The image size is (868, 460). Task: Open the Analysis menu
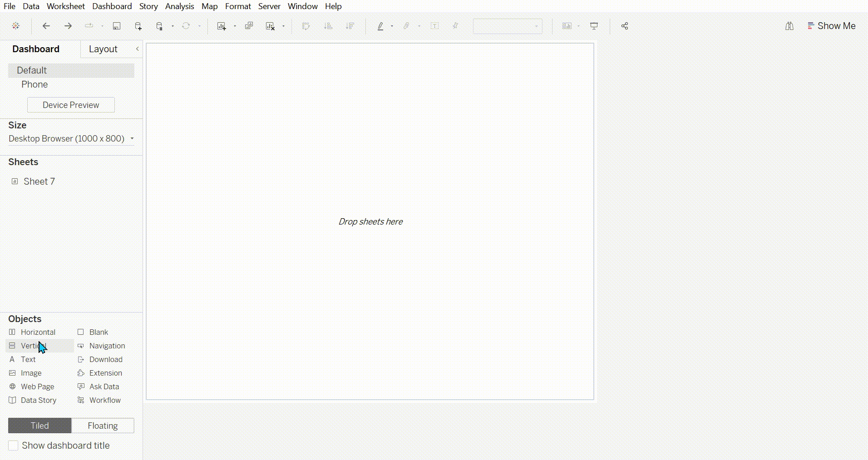click(179, 6)
